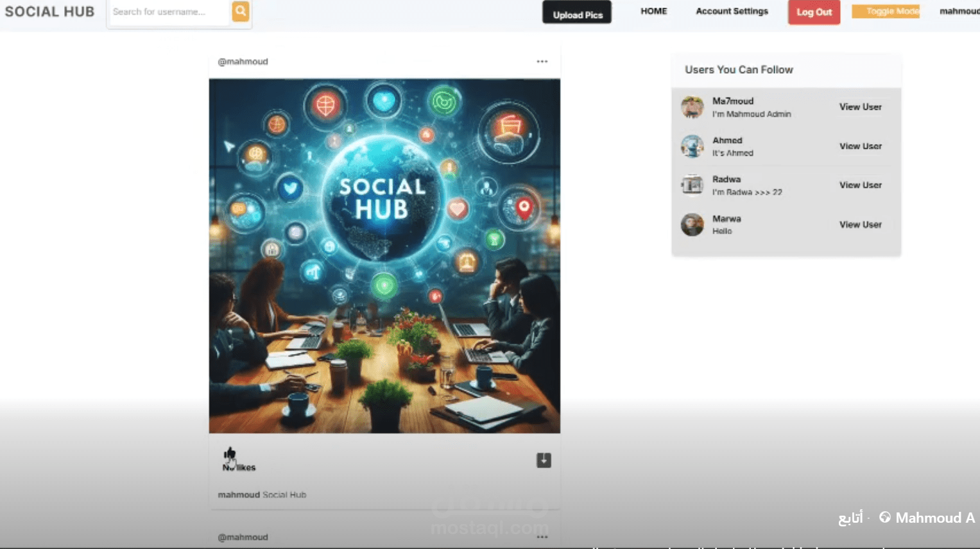Click the mahmoud username in the post caption

coord(239,494)
